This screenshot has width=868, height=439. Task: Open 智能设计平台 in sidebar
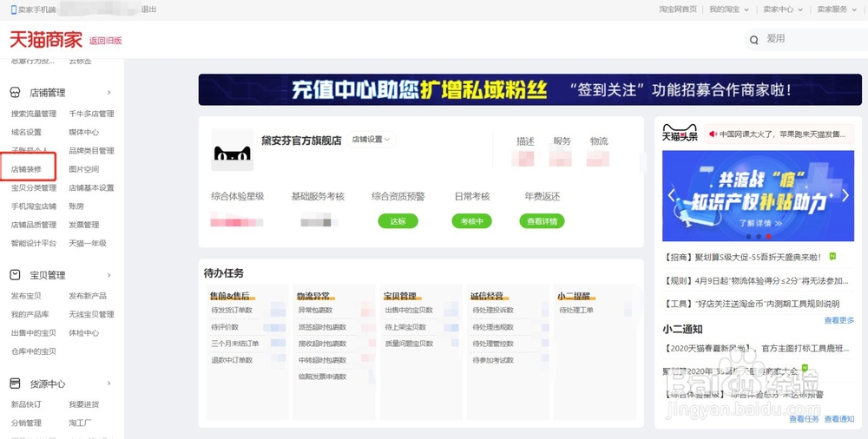coord(34,243)
